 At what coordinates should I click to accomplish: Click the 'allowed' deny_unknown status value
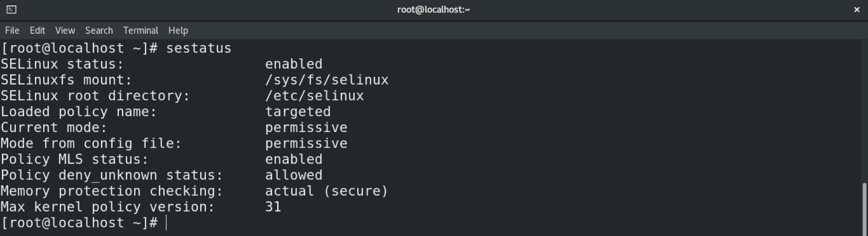tap(293, 175)
